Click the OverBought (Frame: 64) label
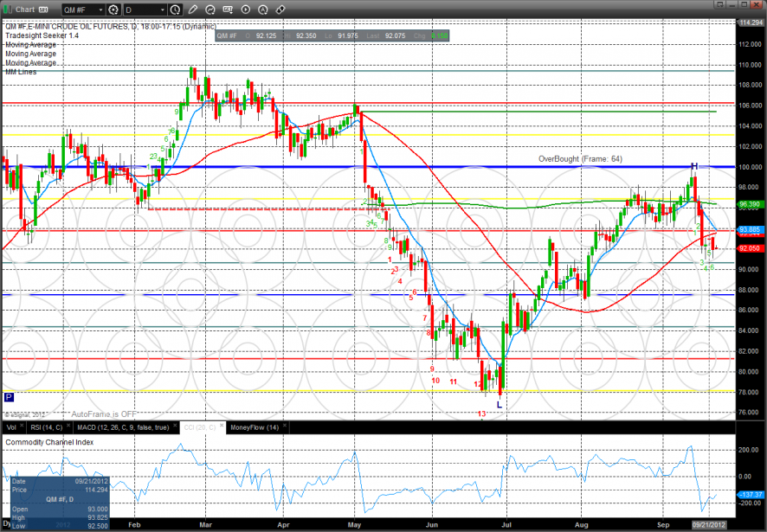 coord(580,159)
